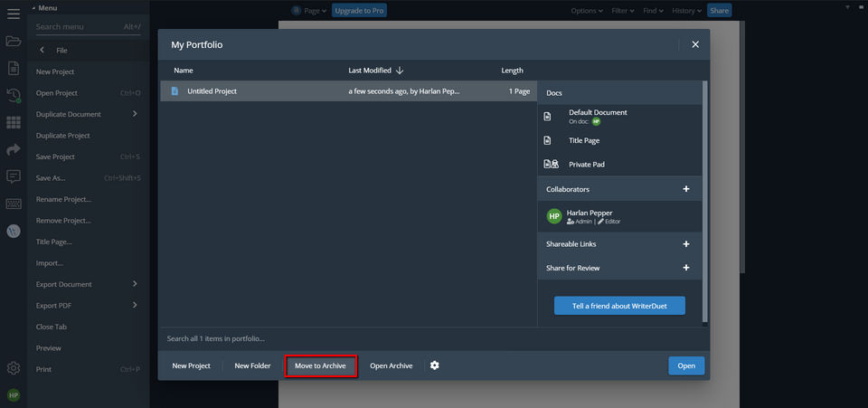Screen dimensions: 868x408
Task: Open the history clock sidebar icon
Action: pos(14,95)
